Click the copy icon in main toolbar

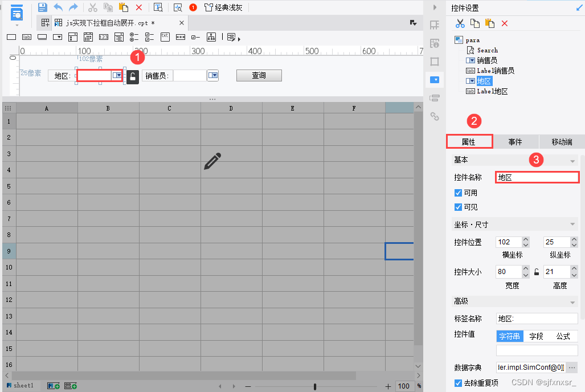pos(108,7)
